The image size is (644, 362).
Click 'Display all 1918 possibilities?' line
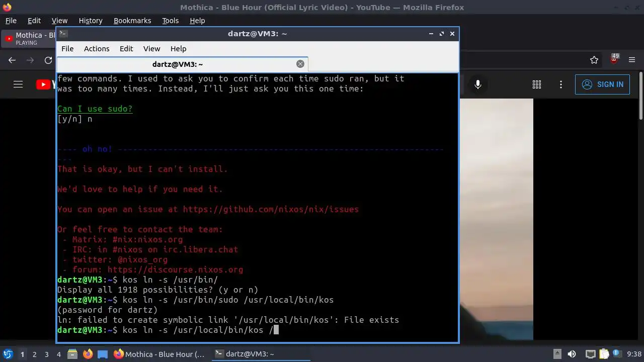click(x=158, y=290)
